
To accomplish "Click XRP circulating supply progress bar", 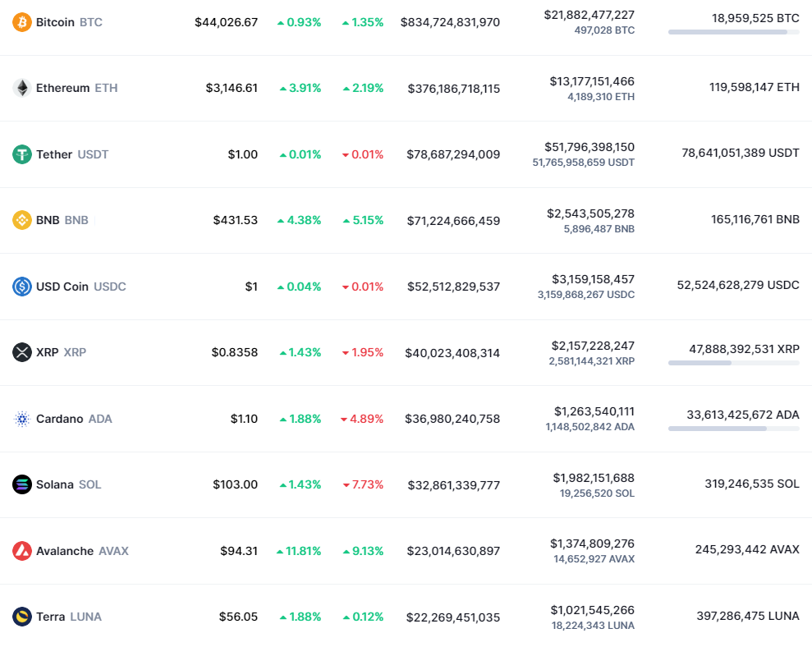I will pos(734,363).
